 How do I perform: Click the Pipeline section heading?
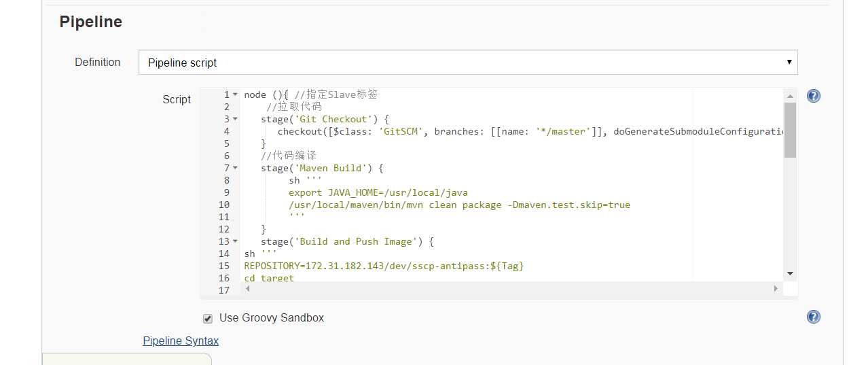[91, 22]
